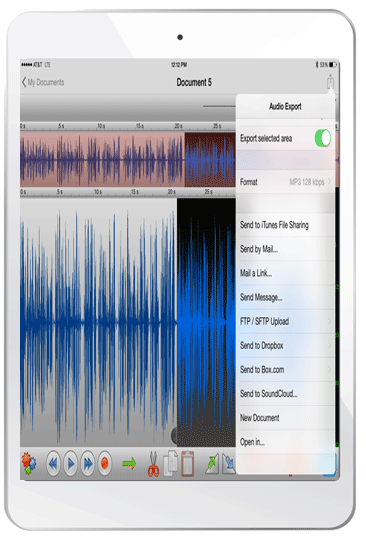
Task: Choose Send to SoundCloud...
Action: click(x=285, y=394)
